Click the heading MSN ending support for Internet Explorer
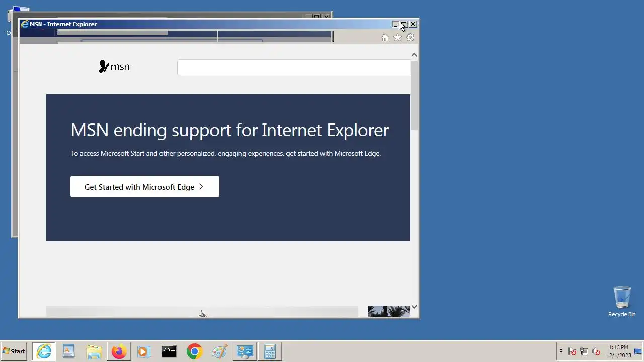Screen dimensions: 644x362 229,130
